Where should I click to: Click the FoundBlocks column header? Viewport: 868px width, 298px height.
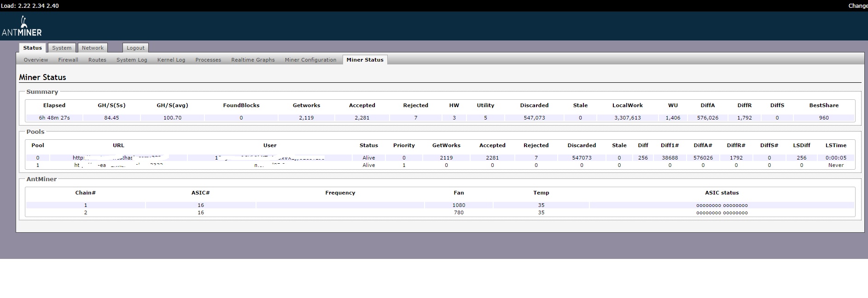point(241,105)
